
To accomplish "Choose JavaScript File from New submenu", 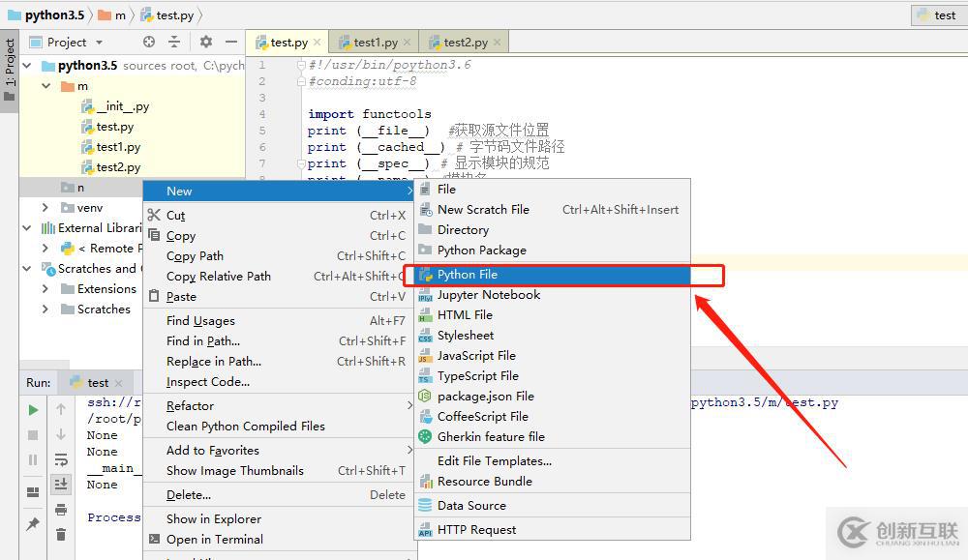I will tap(553, 356).
